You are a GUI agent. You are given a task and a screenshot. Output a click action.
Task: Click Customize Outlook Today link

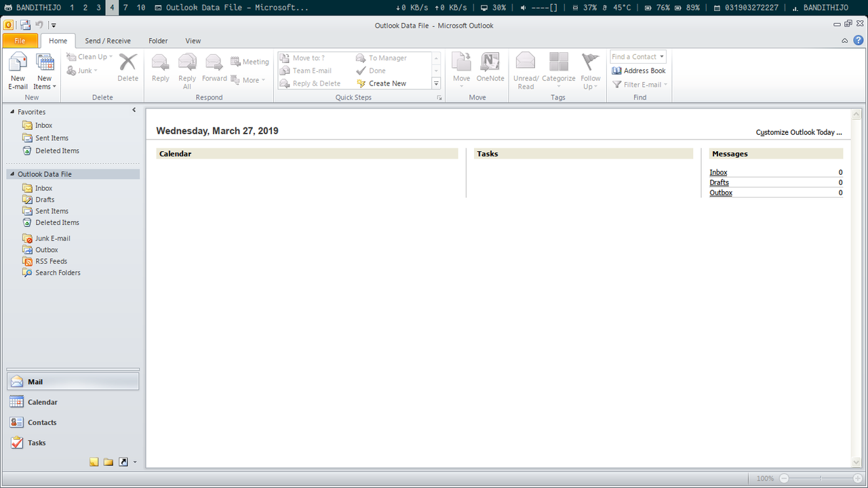798,132
